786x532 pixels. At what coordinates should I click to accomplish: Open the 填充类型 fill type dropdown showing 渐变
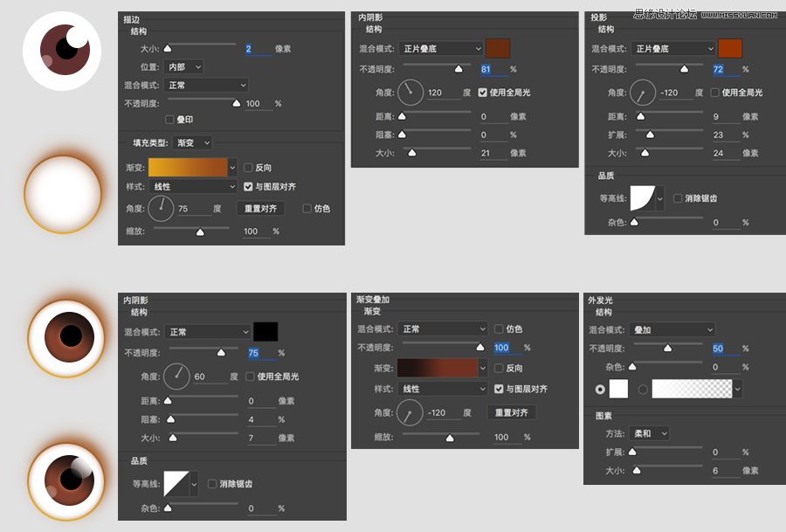click(192, 143)
